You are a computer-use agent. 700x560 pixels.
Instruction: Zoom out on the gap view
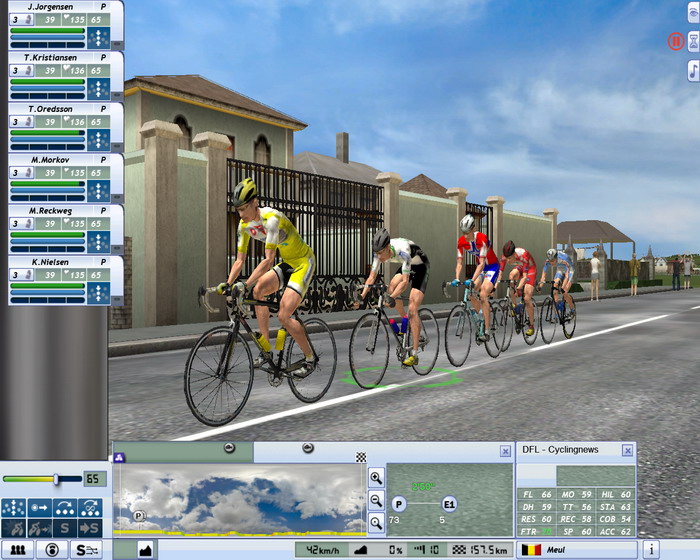(x=376, y=499)
